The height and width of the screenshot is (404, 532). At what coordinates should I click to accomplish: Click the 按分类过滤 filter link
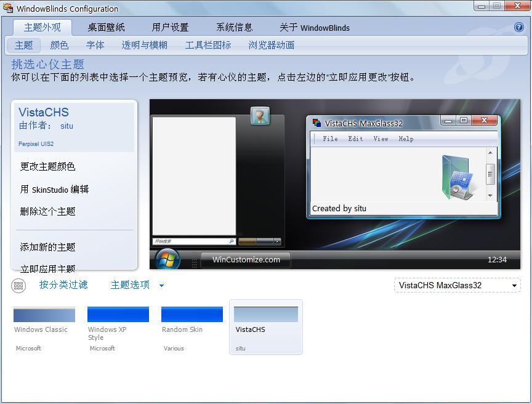tap(63, 285)
